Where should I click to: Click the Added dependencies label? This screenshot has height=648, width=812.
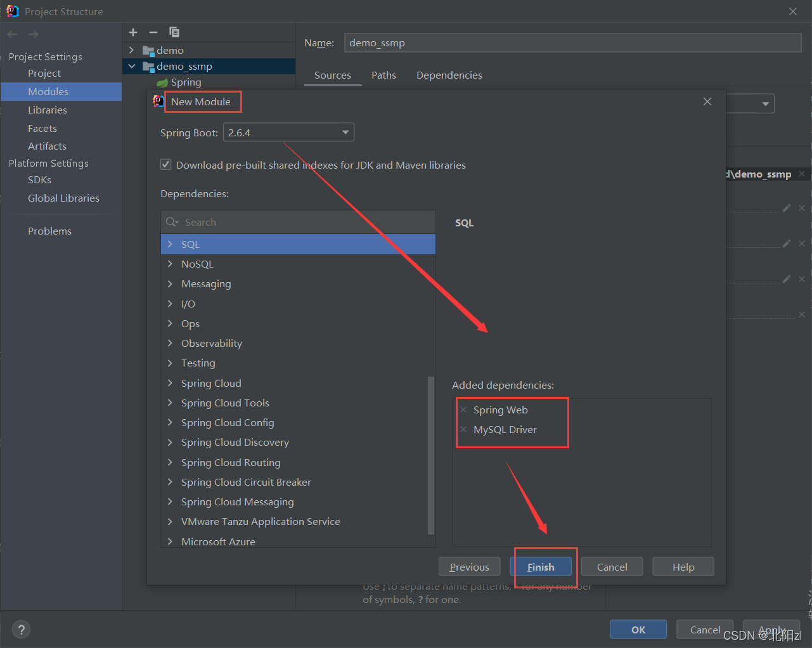click(503, 385)
